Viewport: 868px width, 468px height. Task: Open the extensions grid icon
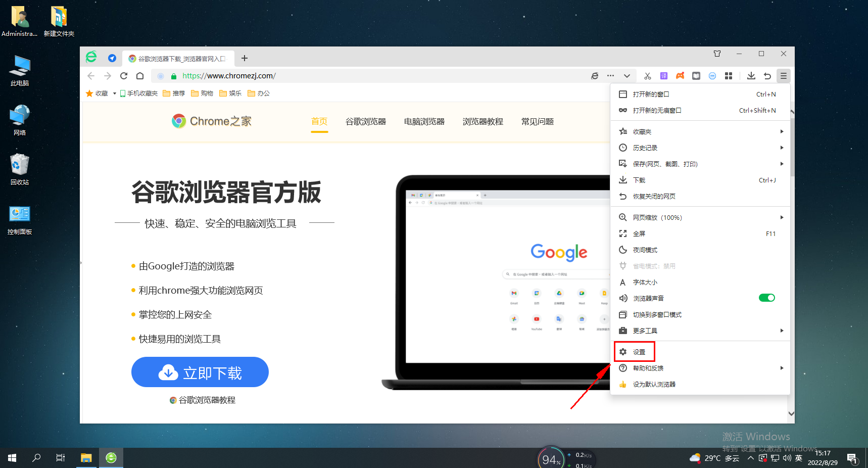pyautogui.click(x=729, y=76)
